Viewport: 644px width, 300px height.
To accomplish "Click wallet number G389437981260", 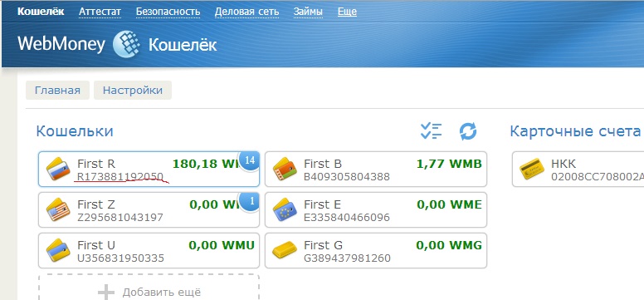I will [347, 258].
